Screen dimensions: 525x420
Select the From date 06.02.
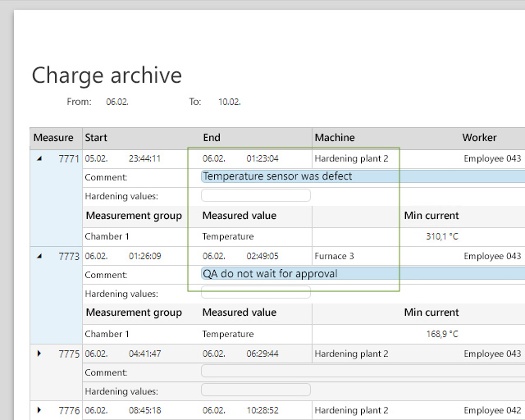(x=117, y=102)
